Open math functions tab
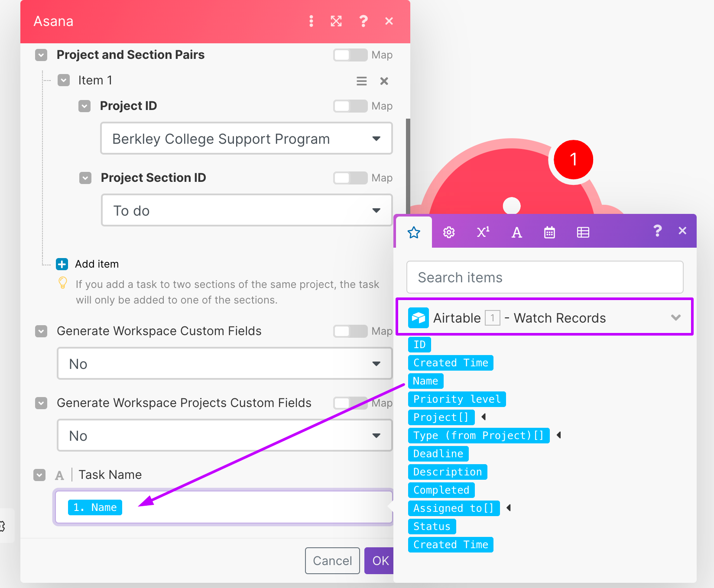This screenshot has width=714, height=588. tap(483, 233)
